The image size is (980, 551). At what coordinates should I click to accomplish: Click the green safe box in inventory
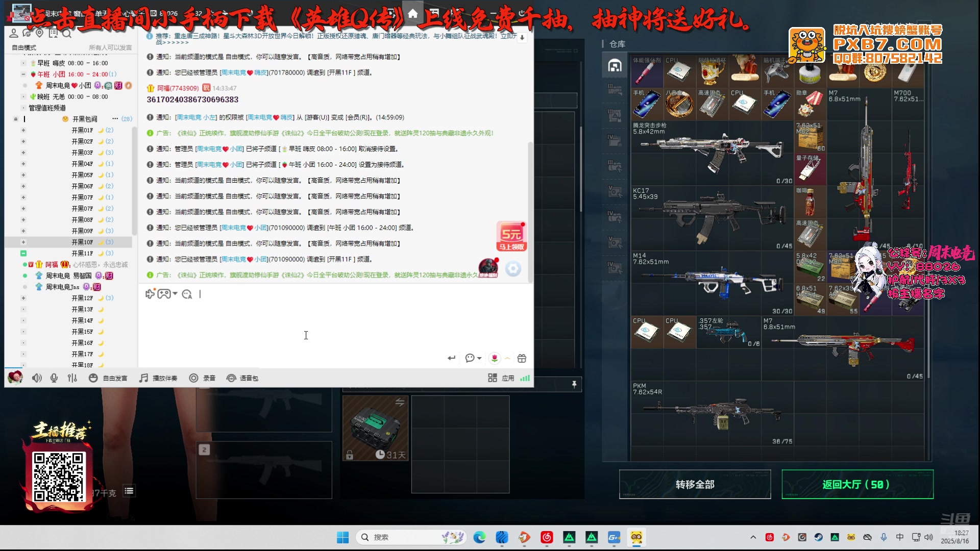click(375, 429)
